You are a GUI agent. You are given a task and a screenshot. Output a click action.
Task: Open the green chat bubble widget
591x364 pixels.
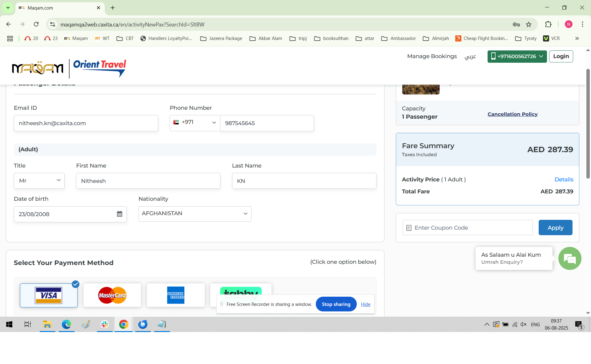pos(569,259)
